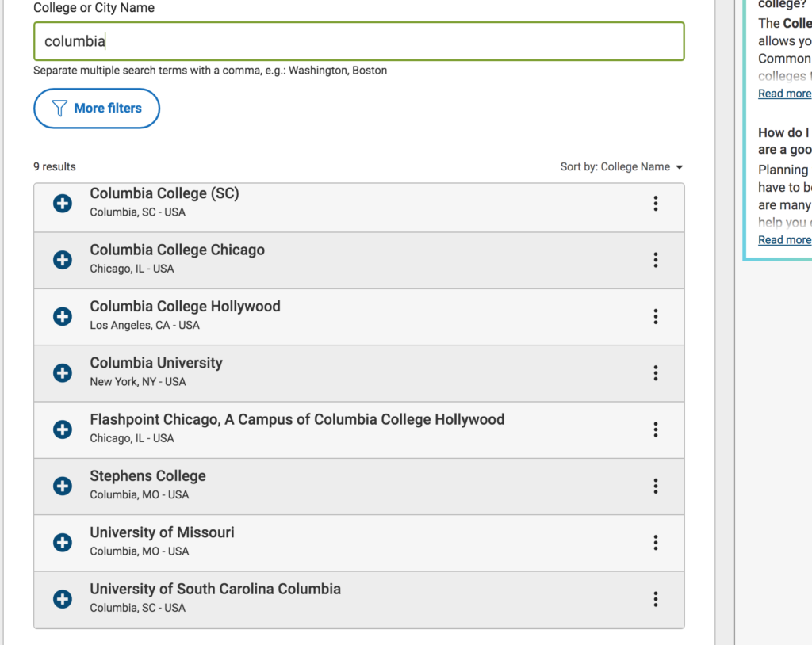Viewport: 812px width, 645px height.
Task: Select Stephens College title text
Action: 148,475
